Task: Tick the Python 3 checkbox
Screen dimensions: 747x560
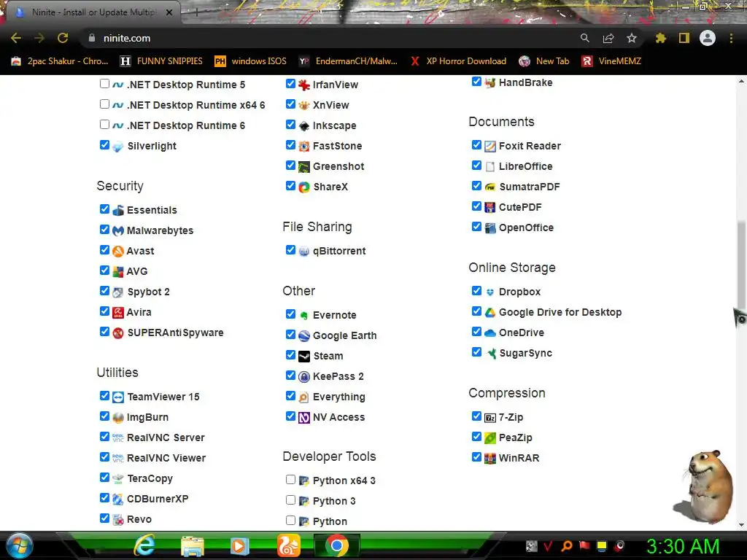Action: click(290, 500)
